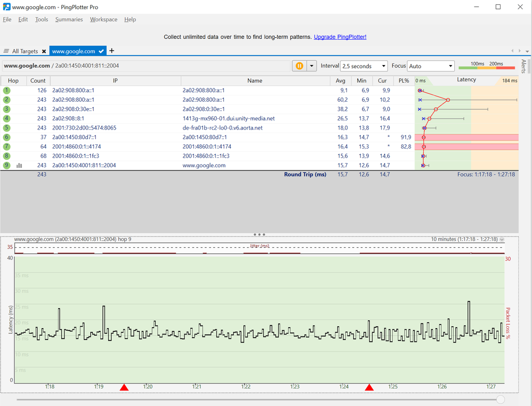This screenshot has height=406, width=532.
Task: Switch to the All Targets tab
Action: (x=25, y=51)
